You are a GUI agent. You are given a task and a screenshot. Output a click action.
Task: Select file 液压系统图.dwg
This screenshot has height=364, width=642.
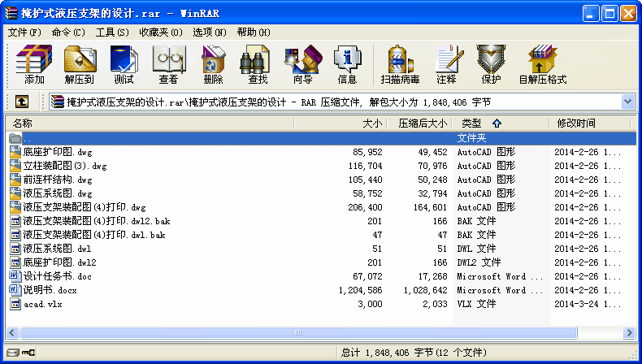(x=58, y=193)
